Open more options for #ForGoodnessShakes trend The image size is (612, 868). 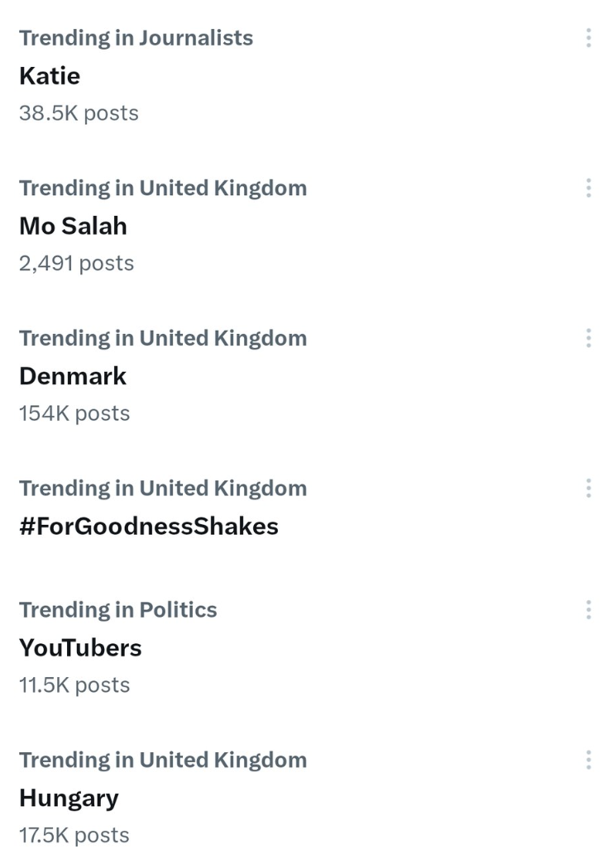(x=588, y=489)
